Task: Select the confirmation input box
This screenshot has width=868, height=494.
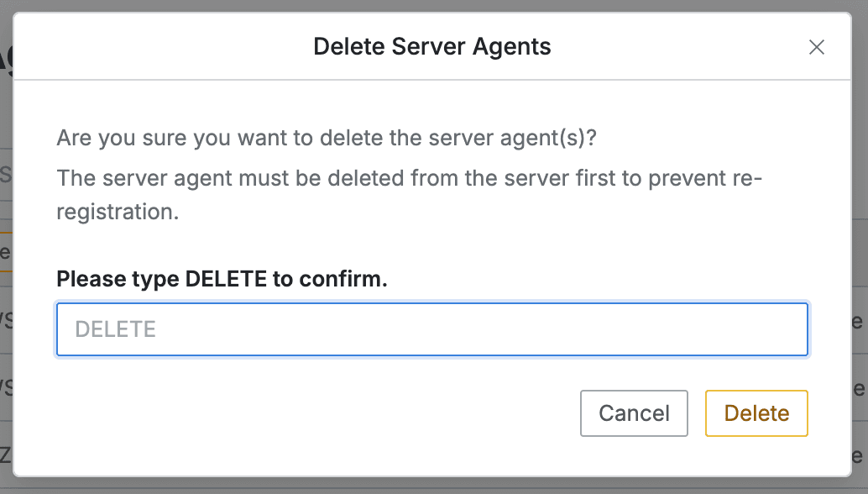Action: [431, 329]
